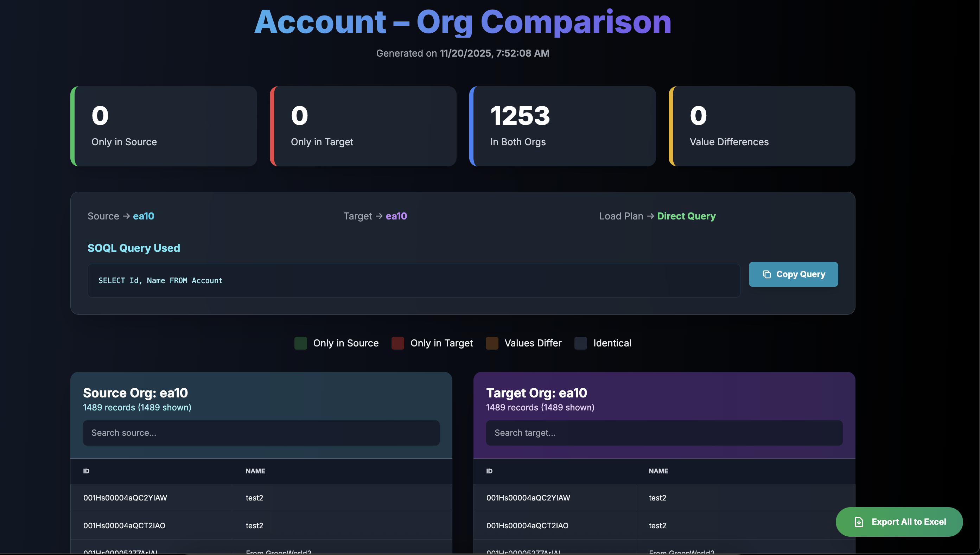
Task: Click Export All to Excel
Action: click(908, 522)
